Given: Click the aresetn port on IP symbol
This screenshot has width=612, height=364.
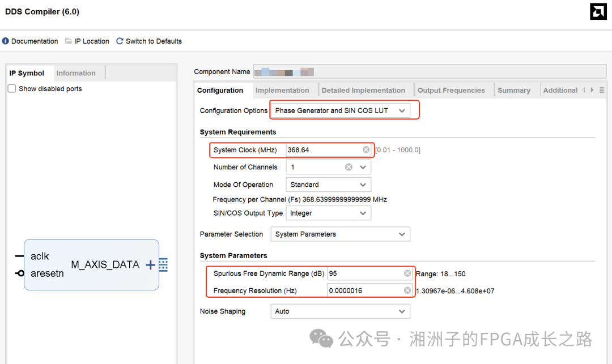Looking at the screenshot, I should 47,273.
